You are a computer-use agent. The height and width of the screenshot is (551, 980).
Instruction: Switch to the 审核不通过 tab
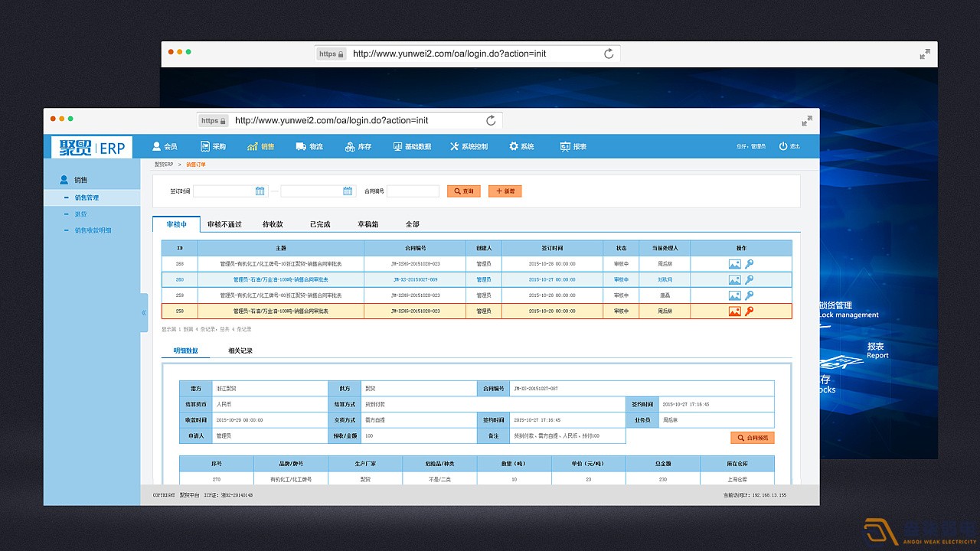coord(224,224)
